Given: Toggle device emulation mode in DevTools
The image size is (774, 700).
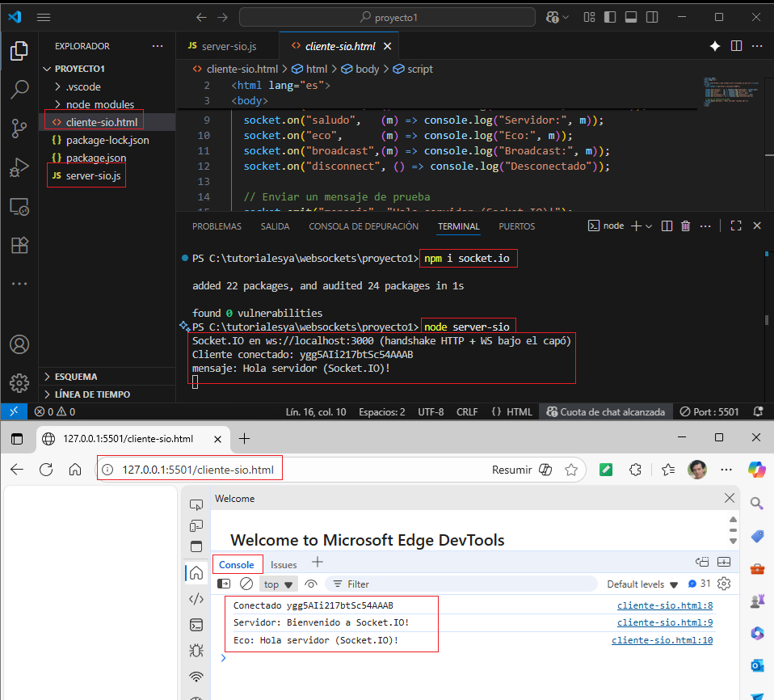Looking at the screenshot, I should tap(196, 525).
